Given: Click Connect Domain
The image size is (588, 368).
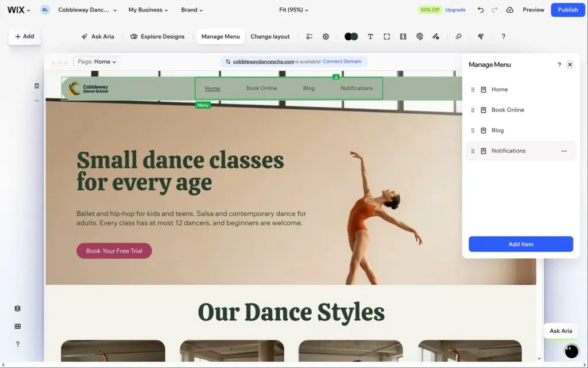Looking at the screenshot, I should [x=342, y=61].
